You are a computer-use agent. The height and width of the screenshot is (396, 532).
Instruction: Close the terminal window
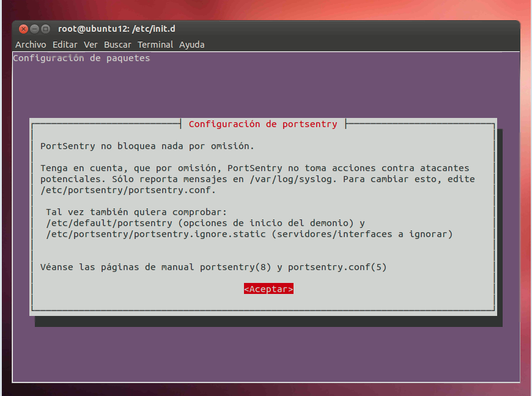point(23,29)
